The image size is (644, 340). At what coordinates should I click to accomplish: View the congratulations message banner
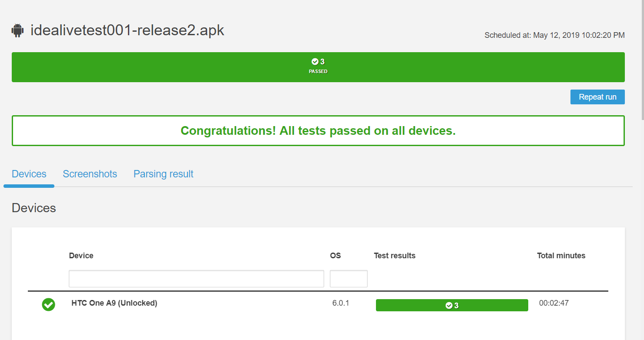tap(318, 130)
